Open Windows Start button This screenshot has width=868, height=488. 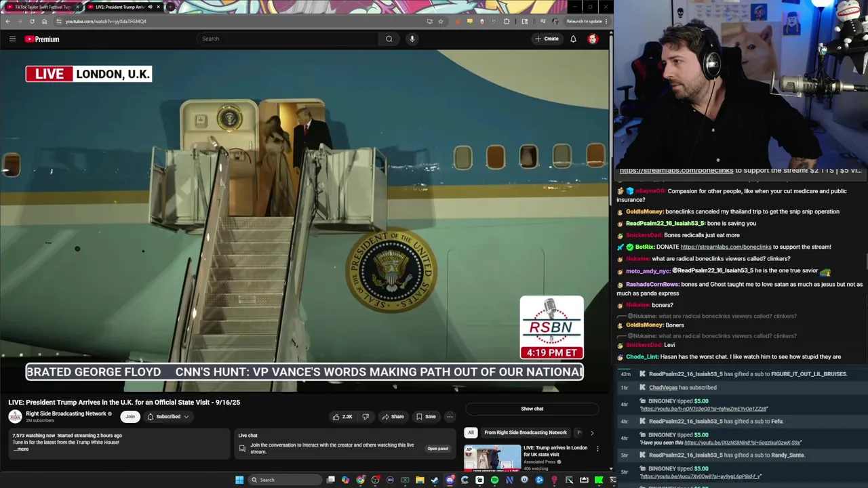coord(239,480)
